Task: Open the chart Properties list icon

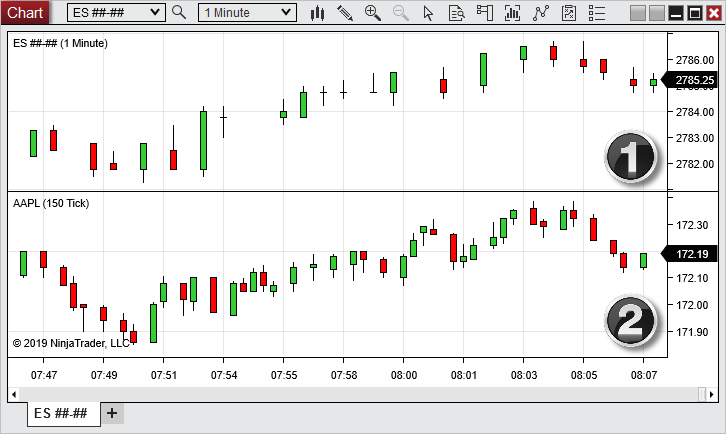Action: 597,13
